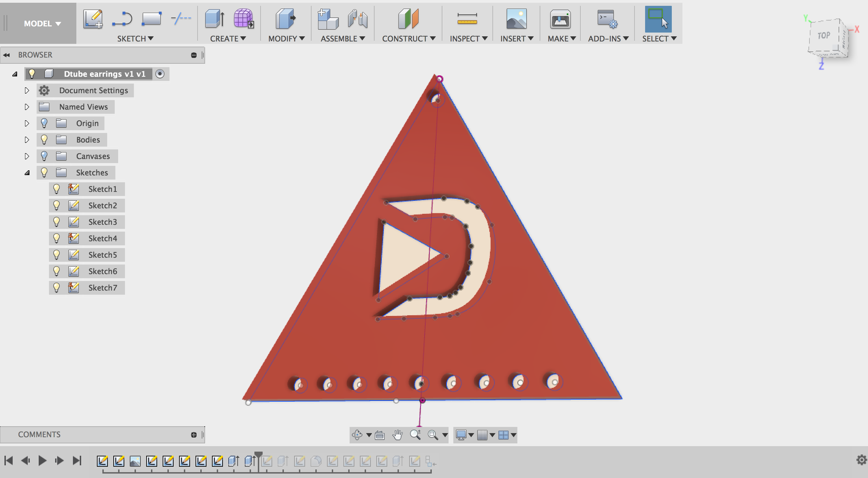
Task: Click the Zoom window/fit icon
Action: pos(433,435)
